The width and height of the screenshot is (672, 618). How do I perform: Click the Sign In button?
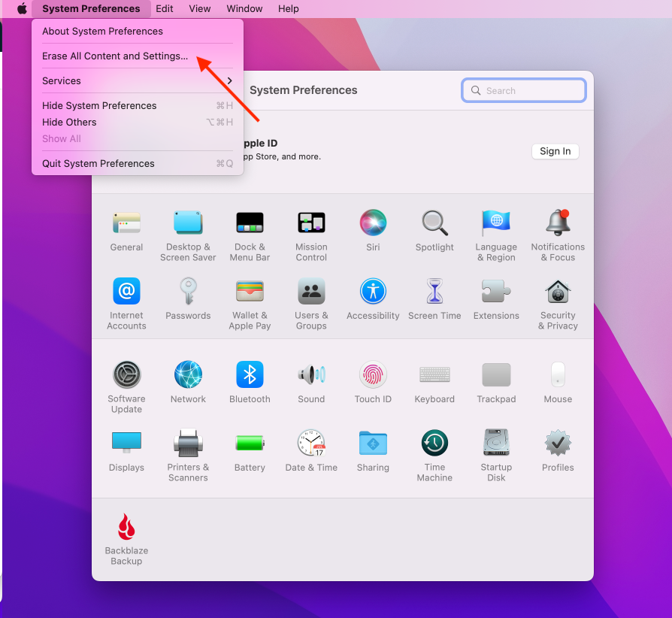[x=555, y=151]
